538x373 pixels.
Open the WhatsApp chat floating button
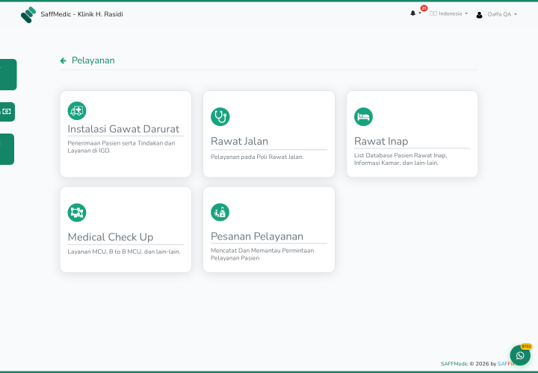[x=520, y=355]
